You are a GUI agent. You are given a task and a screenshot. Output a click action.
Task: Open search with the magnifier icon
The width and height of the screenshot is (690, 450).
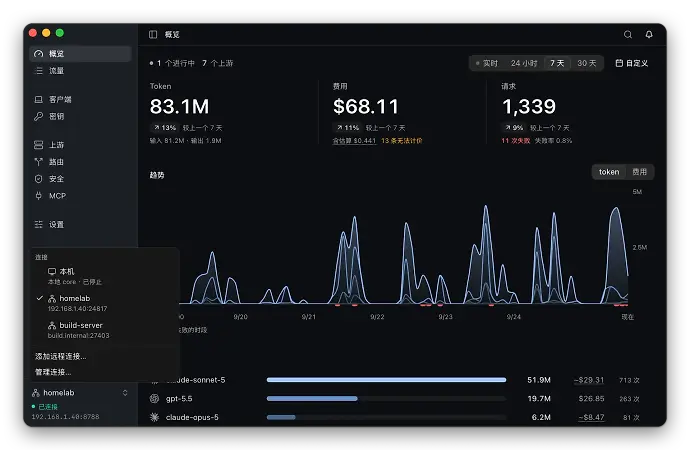628,34
